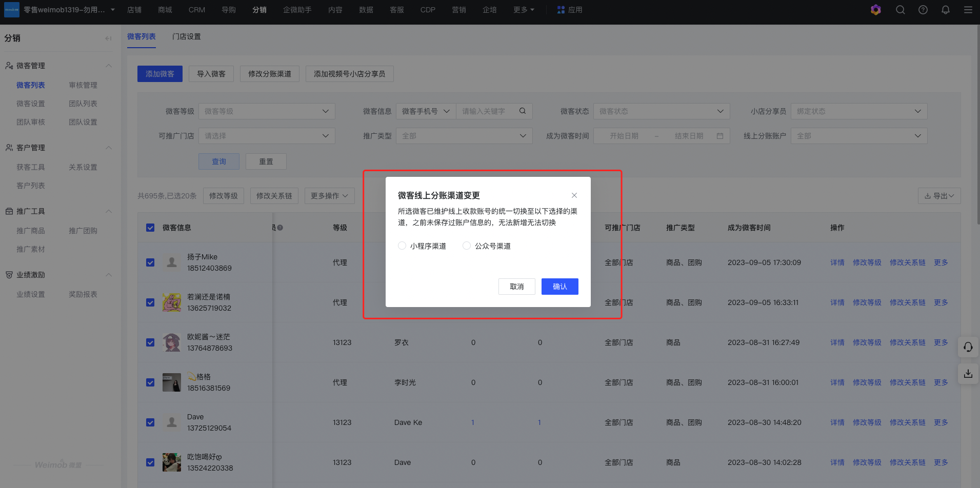Click the floating download icon on right

coord(968,373)
